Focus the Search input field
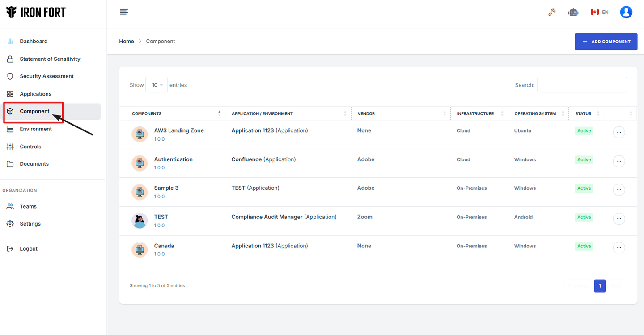644x335 pixels. [x=581, y=85]
